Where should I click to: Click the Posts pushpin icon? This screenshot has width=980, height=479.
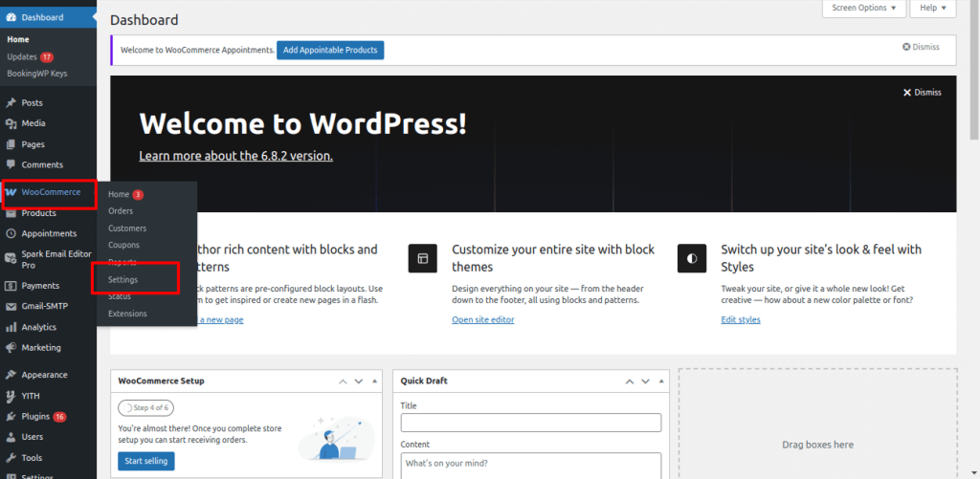[11, 103]
